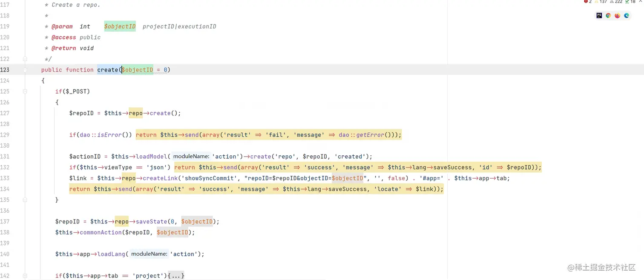Click false argument on line 133
Screen dimensions: 644x280
tap(396, 178)
